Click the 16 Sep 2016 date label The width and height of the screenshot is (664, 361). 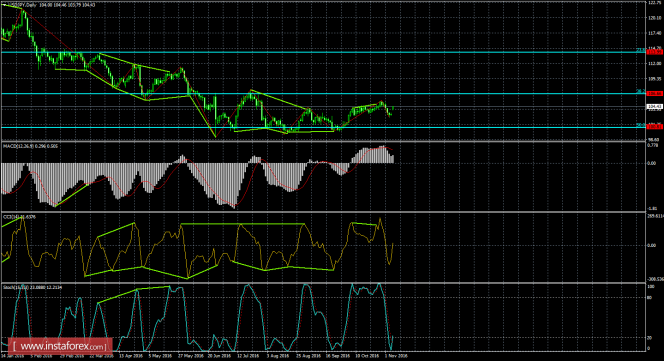point(337,356)
